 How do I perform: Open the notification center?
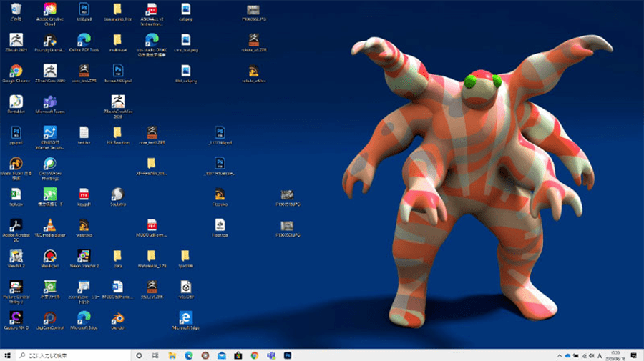[634, 355]
